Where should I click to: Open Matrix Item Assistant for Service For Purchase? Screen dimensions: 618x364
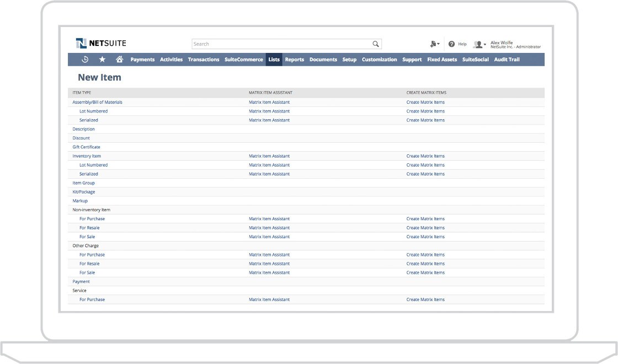pos(269,299)
